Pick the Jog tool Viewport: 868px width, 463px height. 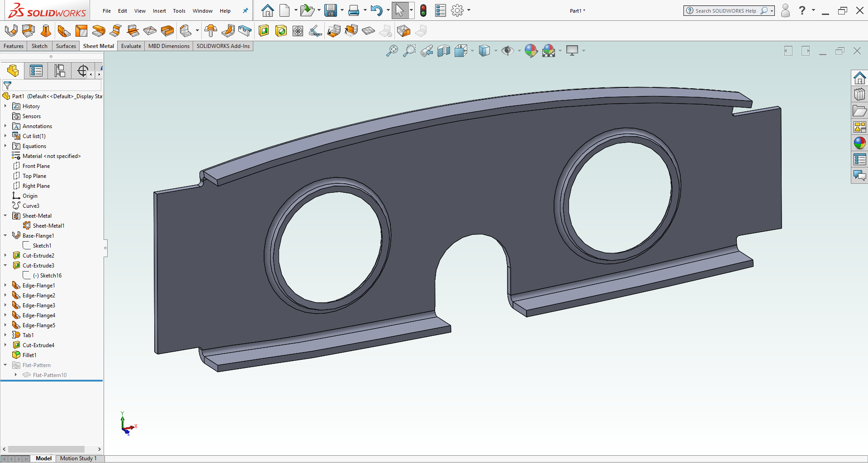pos(116,31)
